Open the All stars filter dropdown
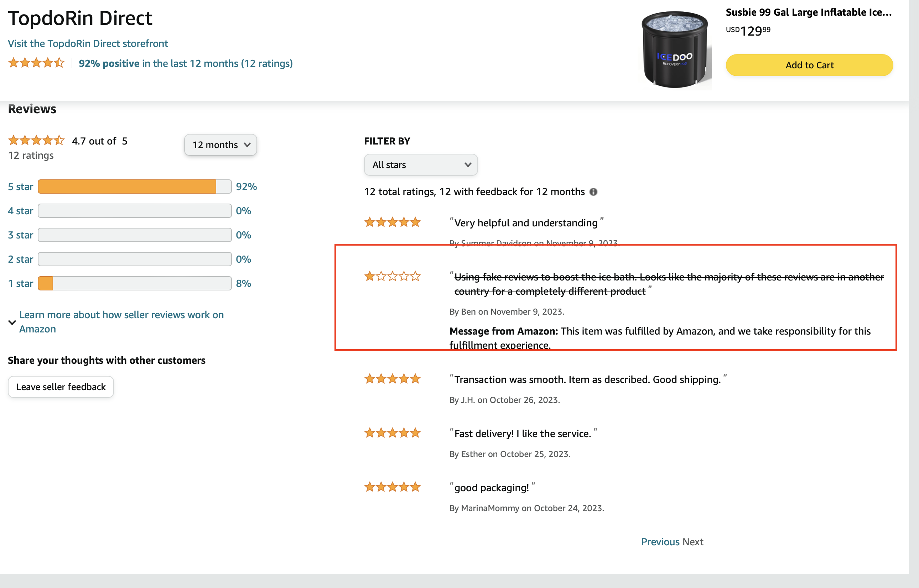This screenshot has width=919, height=588. 420,165
